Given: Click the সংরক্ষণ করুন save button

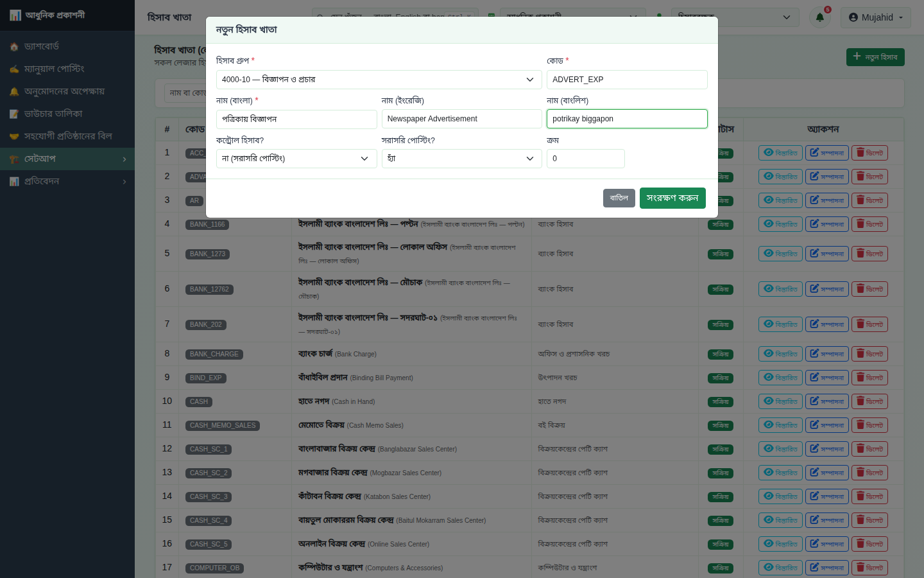Looking at the screenshot, I should (x=672, y=198).
